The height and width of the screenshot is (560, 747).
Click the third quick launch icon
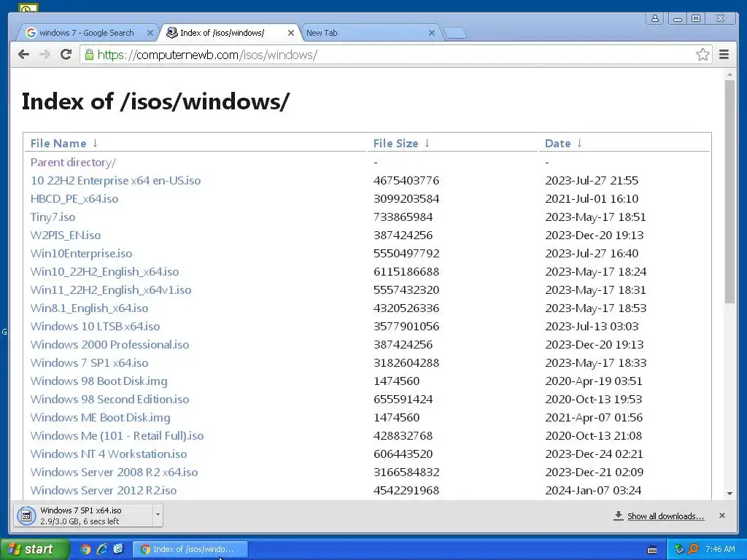pos(119,549)
